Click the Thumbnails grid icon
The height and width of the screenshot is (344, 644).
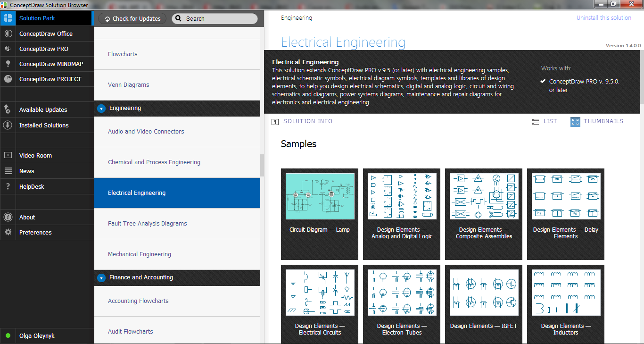coord(575,122)
